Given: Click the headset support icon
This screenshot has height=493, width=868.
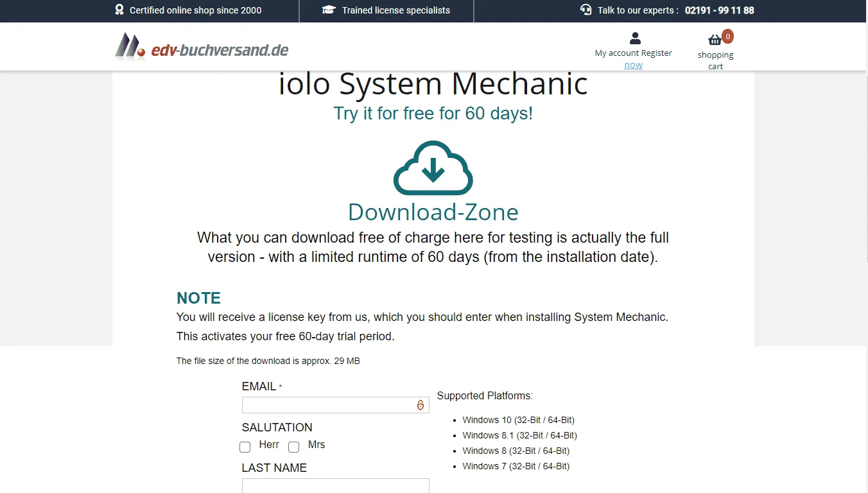Looking at the screenshot, I should pyautogui.click(x=586, y=10).
